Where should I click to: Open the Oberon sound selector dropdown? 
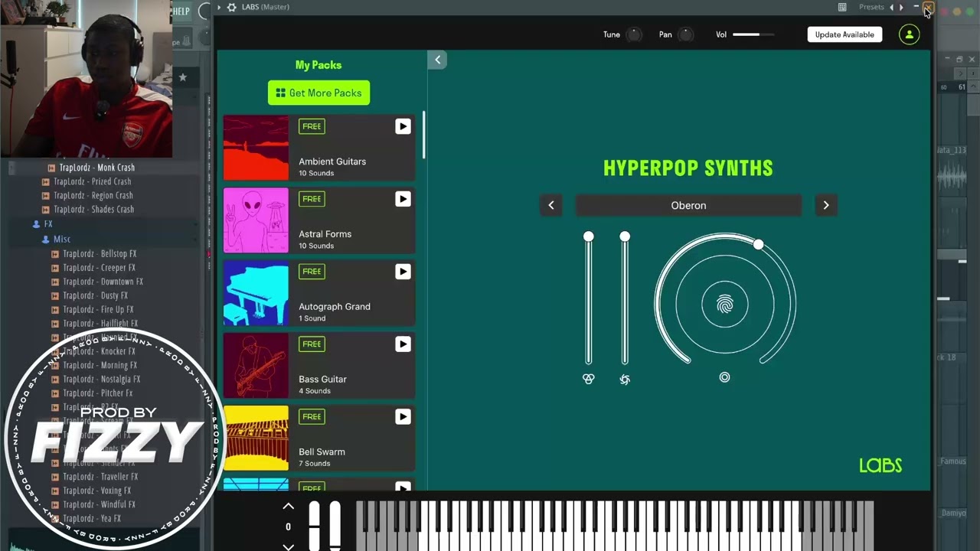(688, 205)
